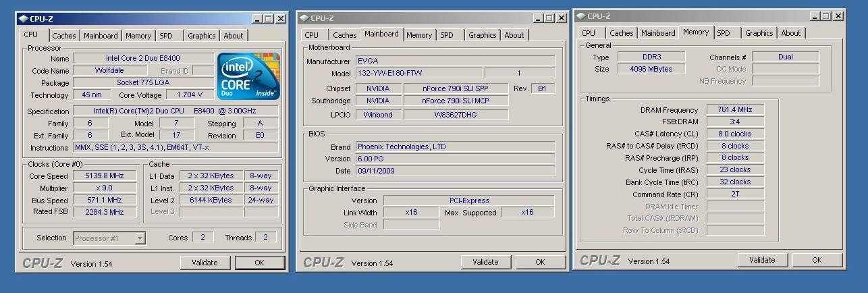This screenshot has width=868, height=293.
Task: Open About tab in middle window
Action: 514,35
